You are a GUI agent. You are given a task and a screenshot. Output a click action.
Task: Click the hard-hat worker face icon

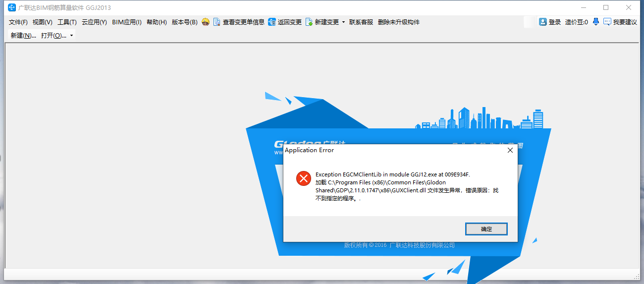[206, 22]
